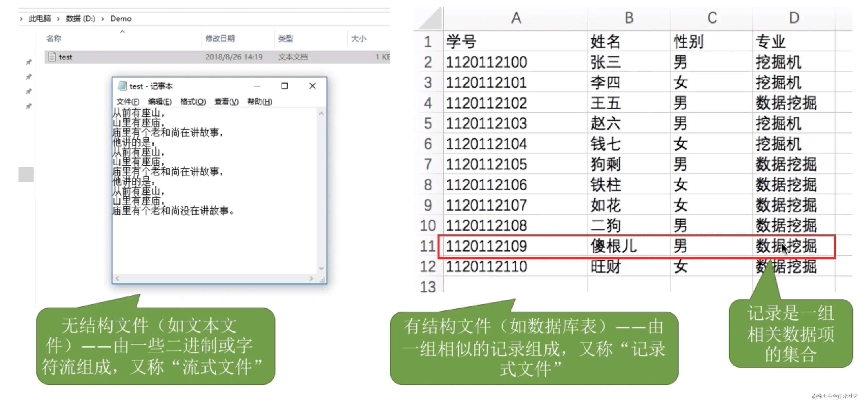Click the first quick-access pin icon
Viewport: 868px width, 409px height.
[x=29, y=62]
